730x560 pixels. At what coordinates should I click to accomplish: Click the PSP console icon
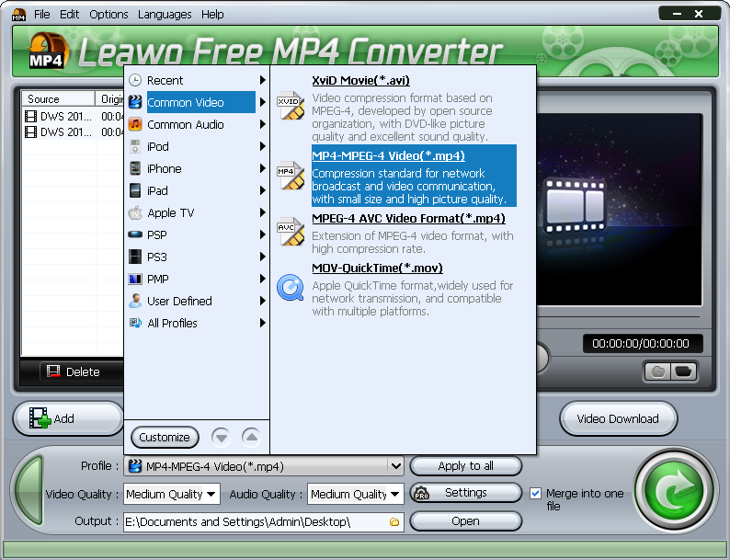pos(135,234)
